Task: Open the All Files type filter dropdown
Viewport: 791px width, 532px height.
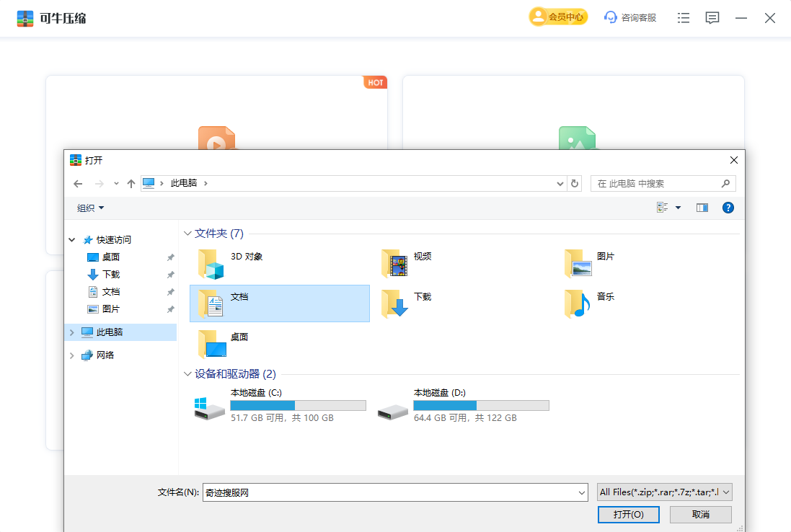Action: pyautogui.click(x=664, y=492)
